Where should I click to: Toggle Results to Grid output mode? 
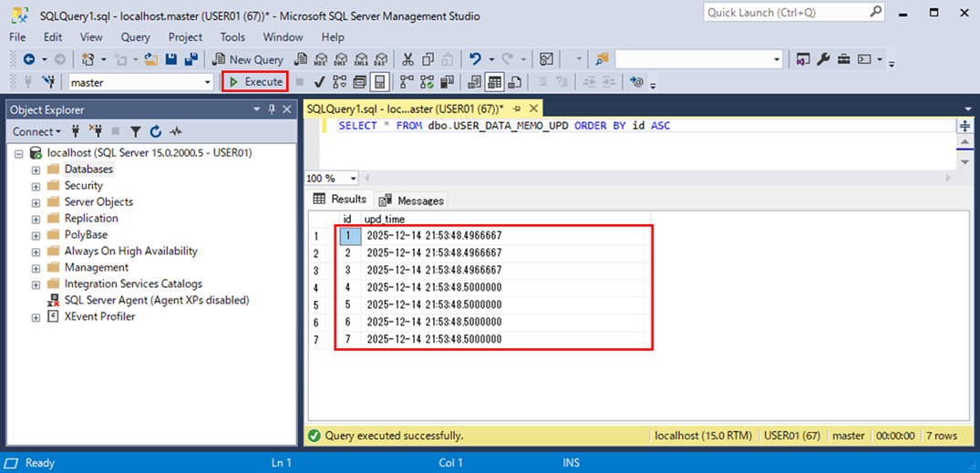(x=494, y=82)
